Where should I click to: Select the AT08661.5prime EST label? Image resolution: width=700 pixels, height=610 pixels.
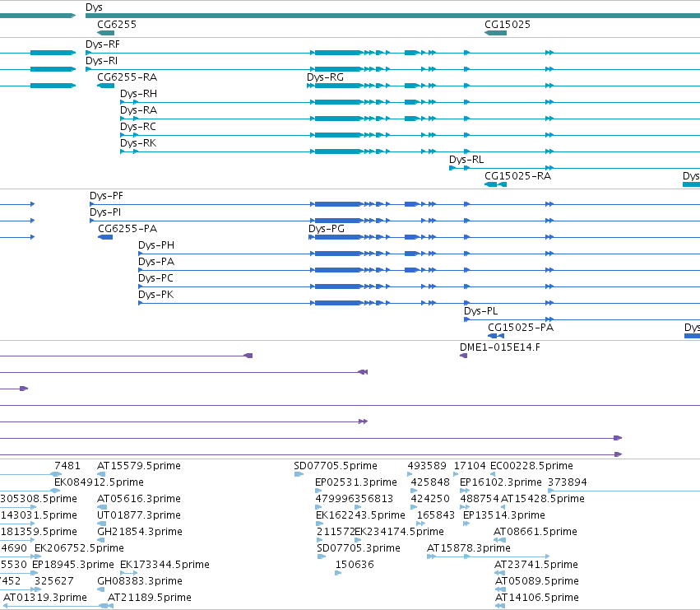[x=535, y=533]
